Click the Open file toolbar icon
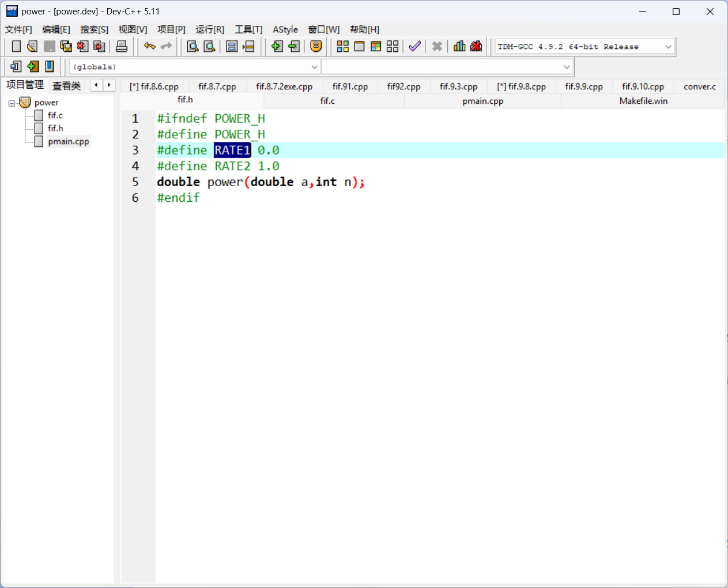This screenshot has height=588, width=728. pos(32,47)
